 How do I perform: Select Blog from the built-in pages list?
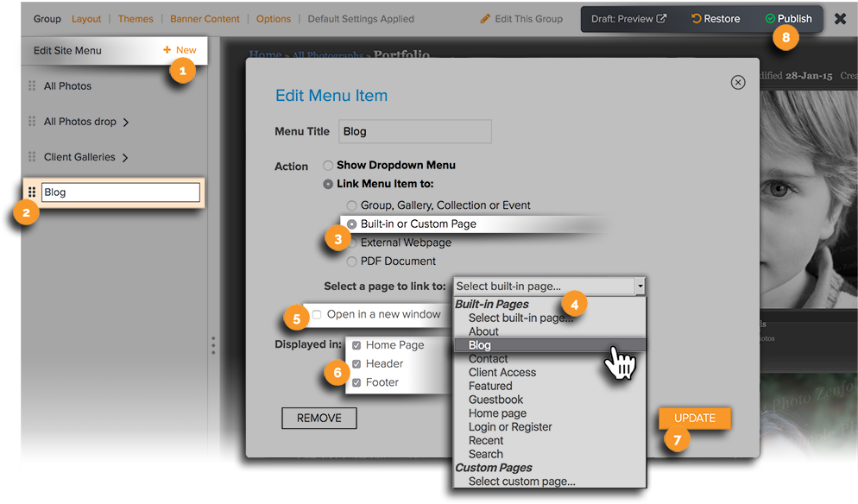pos(550,345)
